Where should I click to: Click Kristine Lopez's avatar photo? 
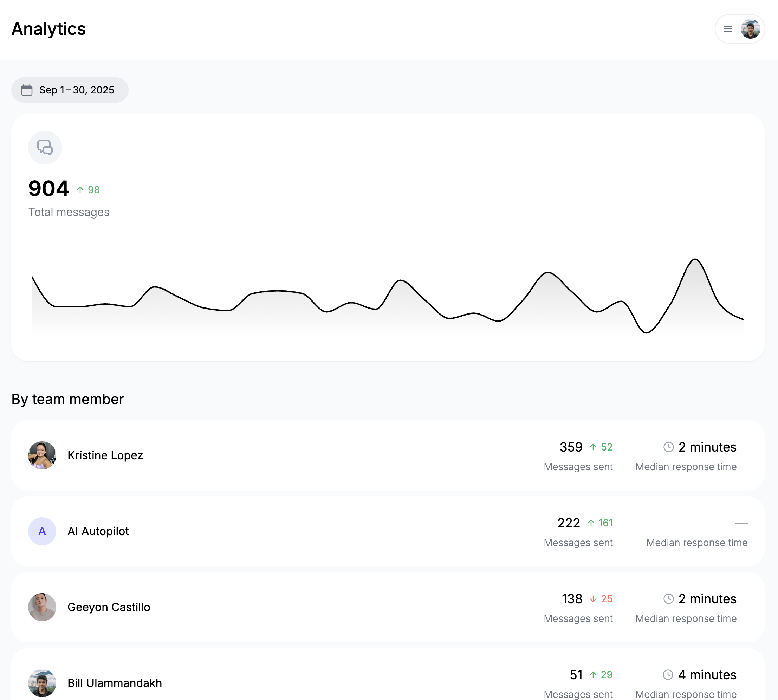click(x=42, y=455)
